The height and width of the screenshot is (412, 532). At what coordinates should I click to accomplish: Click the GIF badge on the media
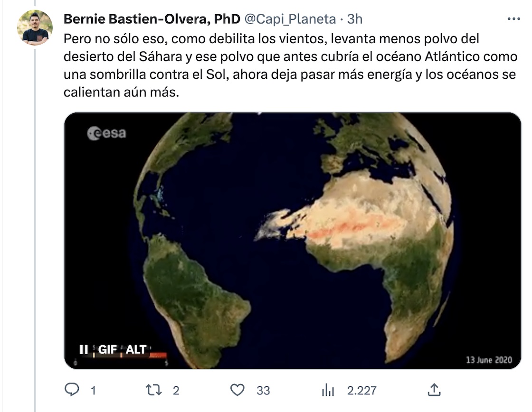pos(107,350)
